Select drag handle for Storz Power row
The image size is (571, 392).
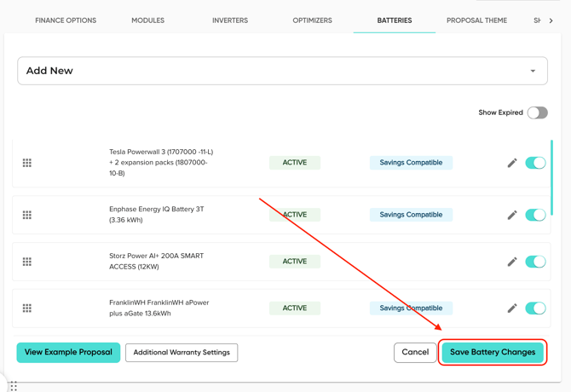27,262
